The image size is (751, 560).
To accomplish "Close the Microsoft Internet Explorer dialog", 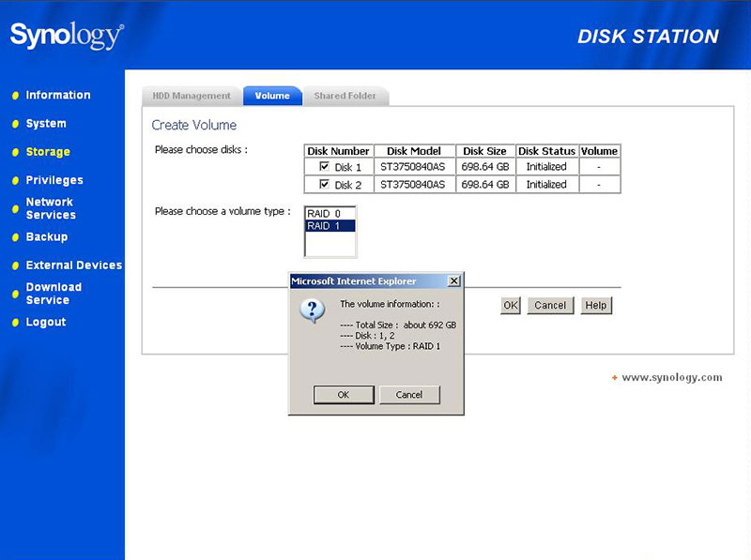I will point(453,281).
